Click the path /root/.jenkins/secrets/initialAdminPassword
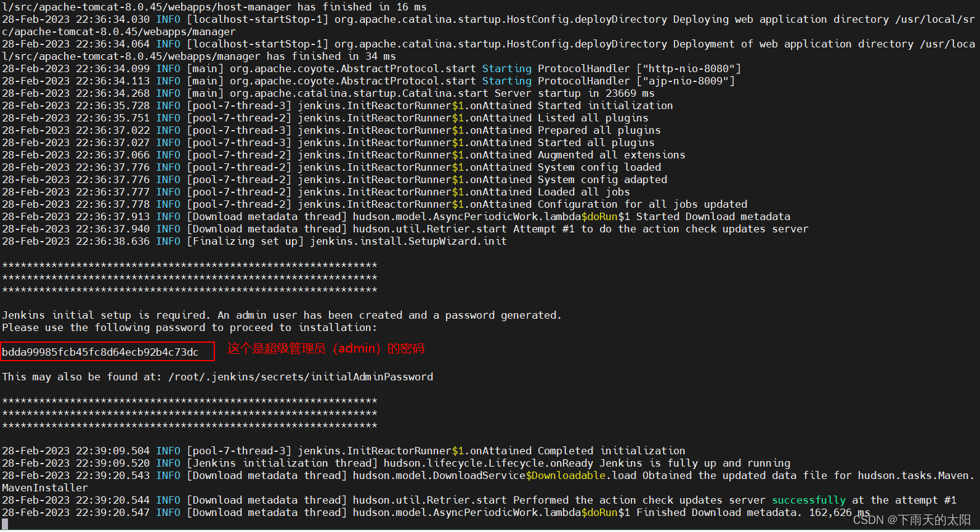This screenshot has width=980, height=532. pos(301,377)
